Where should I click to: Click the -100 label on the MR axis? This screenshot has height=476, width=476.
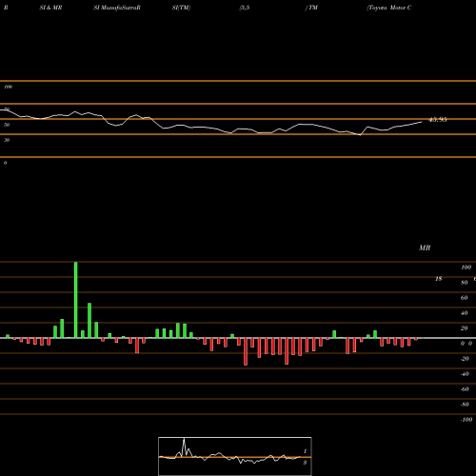coord(466,420)
